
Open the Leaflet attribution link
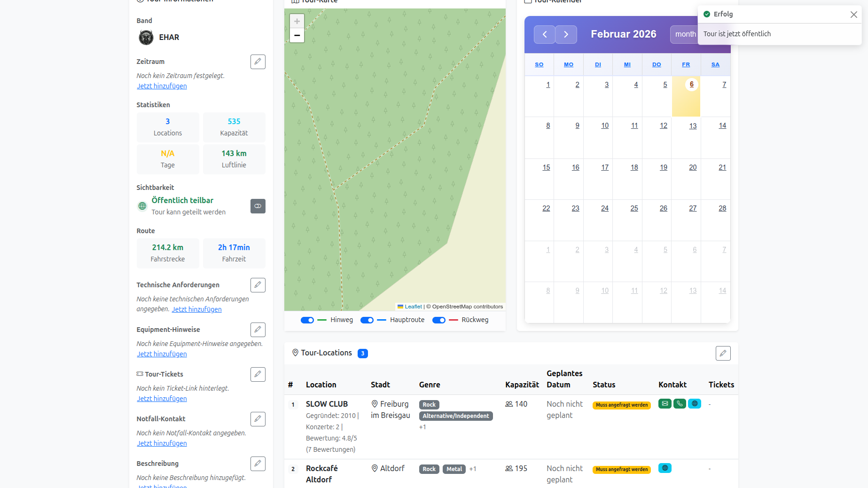pyautogui.click(x=413, y=307)
